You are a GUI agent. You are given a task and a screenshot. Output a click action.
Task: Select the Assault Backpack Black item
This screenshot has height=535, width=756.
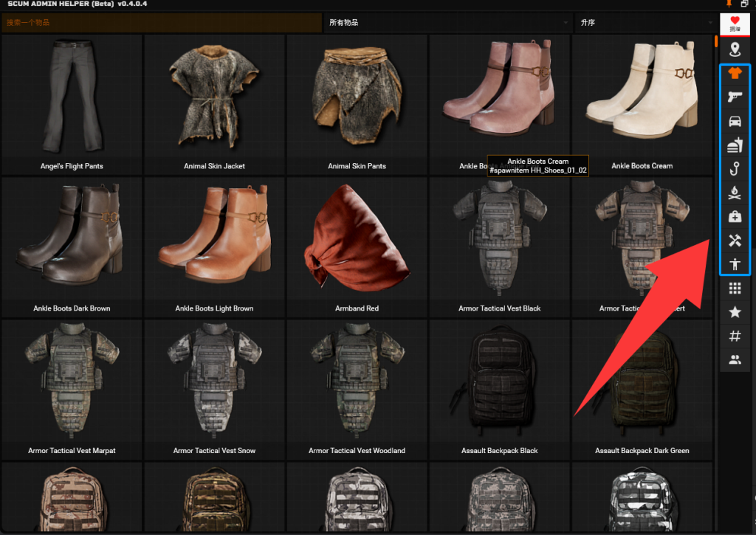[500, 390]
